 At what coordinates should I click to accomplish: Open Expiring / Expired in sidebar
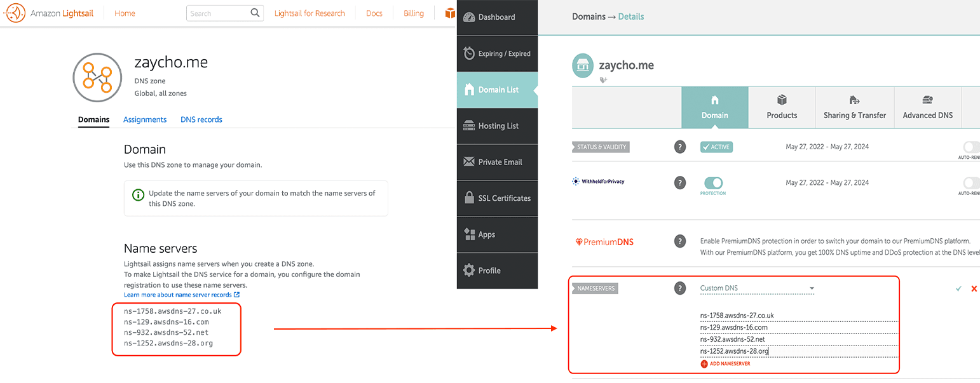(x=497, y=53)
